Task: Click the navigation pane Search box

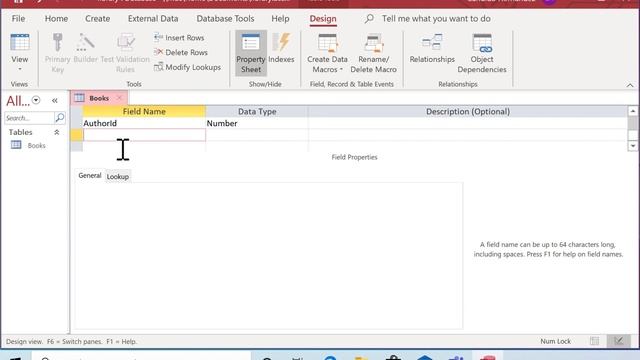Action: 29,118
